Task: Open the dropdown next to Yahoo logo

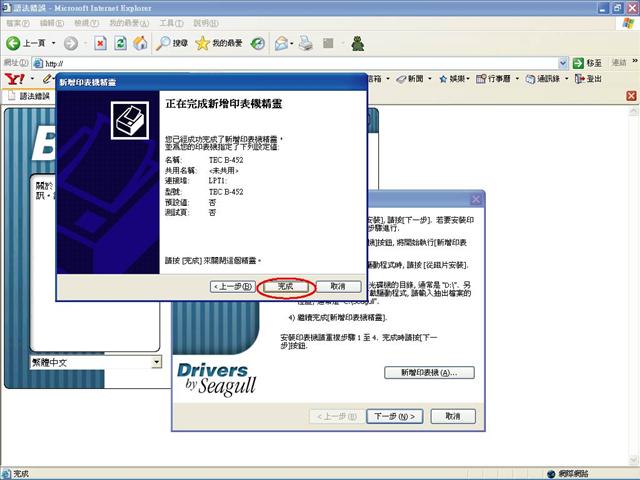Action: [32, 79]
